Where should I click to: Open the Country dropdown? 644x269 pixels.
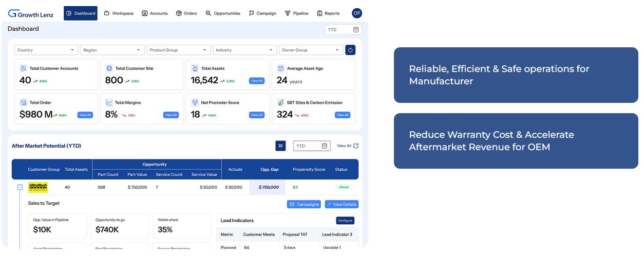click(x=46, y=50)
